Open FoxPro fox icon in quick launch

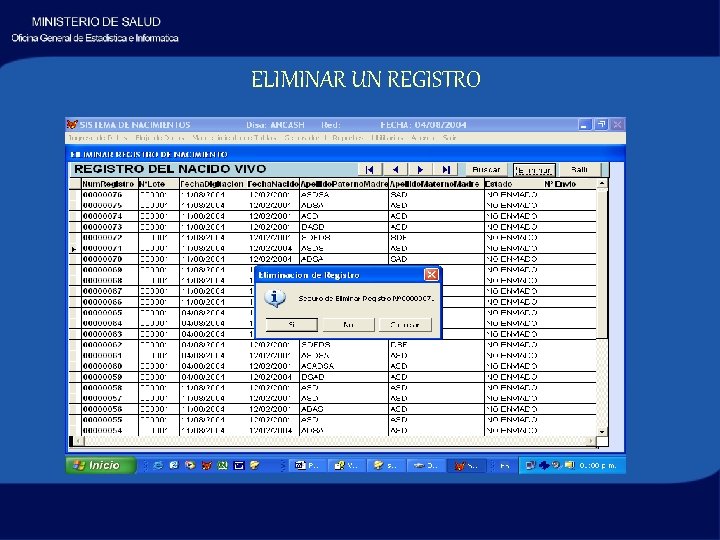coord(207,465)
